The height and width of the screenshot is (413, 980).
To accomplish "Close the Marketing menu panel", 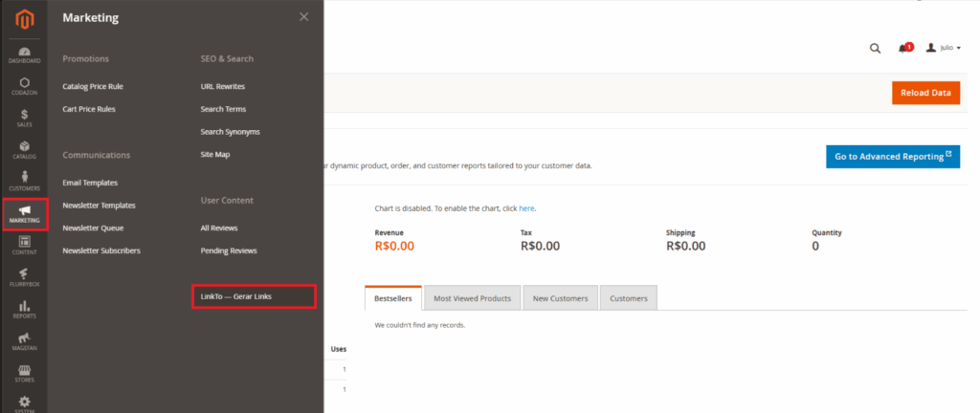I will 303,17.
